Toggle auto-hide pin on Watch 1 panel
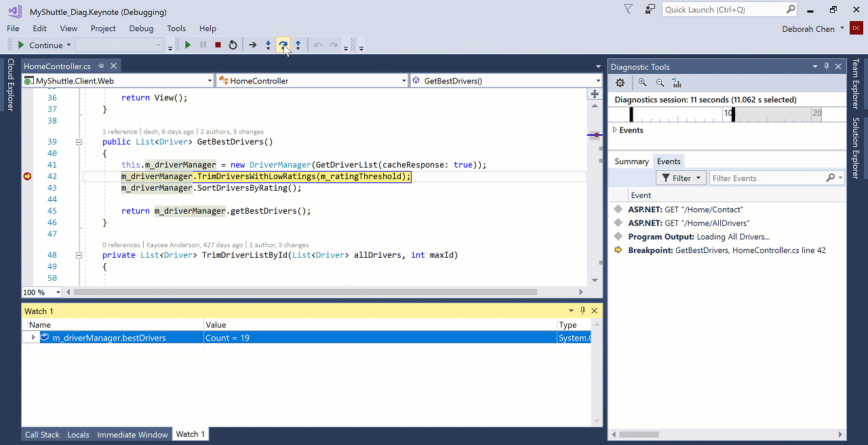Image resolution: width=868 pixels, height=445 pixels. (x=583, y=311)
